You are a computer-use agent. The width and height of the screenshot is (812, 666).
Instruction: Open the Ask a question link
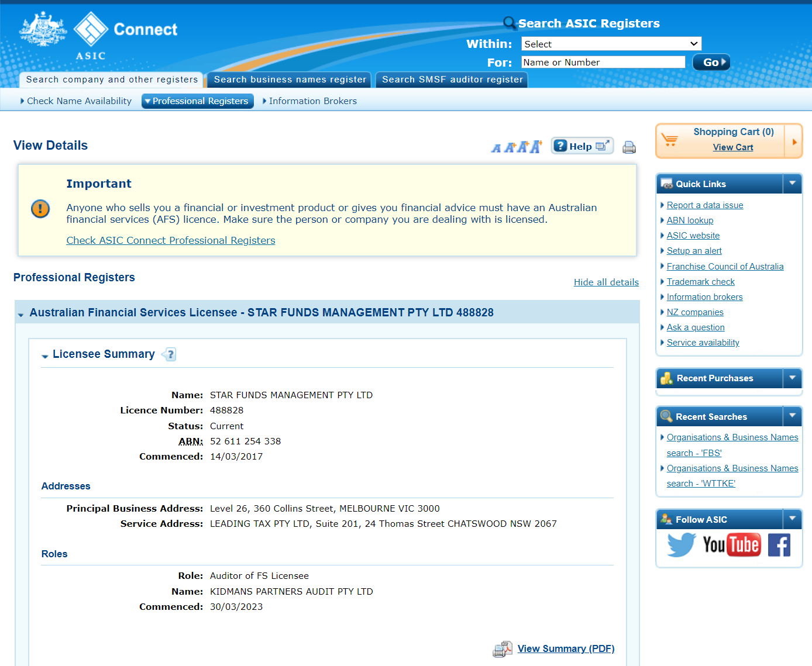point(696,327)
